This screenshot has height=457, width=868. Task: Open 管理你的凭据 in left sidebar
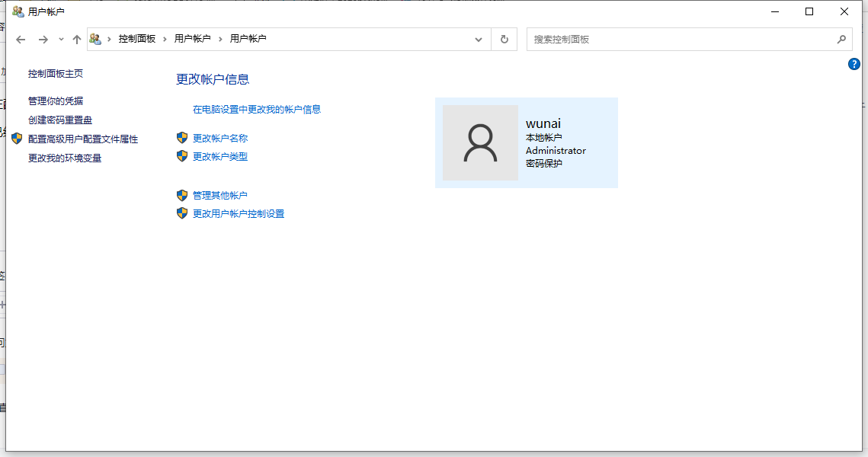[x=56, y=101]
